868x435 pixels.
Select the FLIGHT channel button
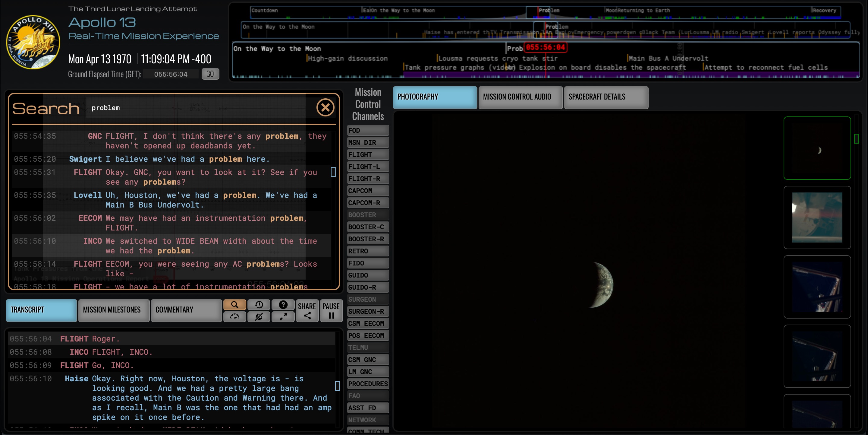[368, 154]
